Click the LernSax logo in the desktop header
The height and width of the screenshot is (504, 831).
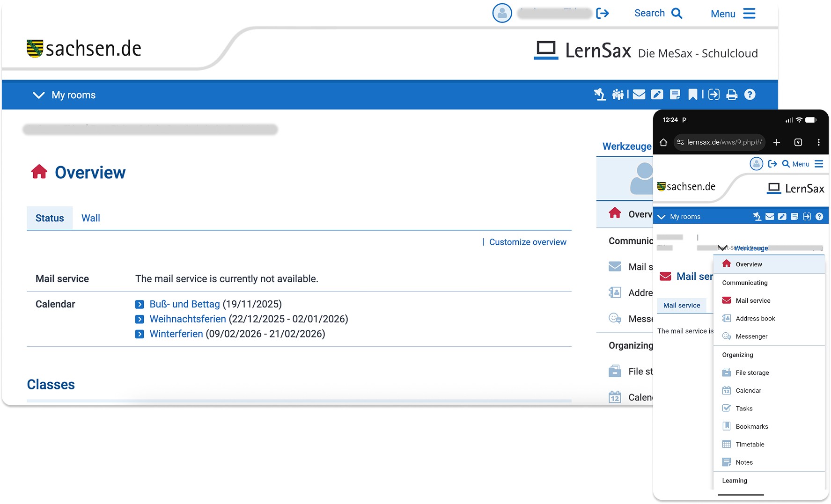click(583, 50)
